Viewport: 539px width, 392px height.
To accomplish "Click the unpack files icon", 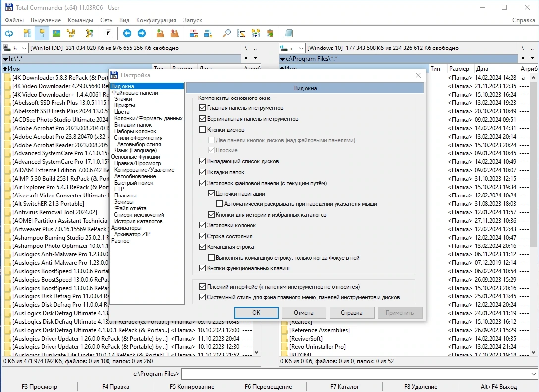I will tap(174, 33).
